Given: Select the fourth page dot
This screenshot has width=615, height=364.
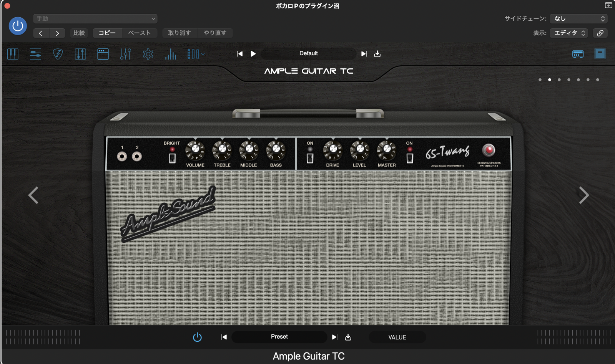Looking at the screenshot, I should coord(569,80).
